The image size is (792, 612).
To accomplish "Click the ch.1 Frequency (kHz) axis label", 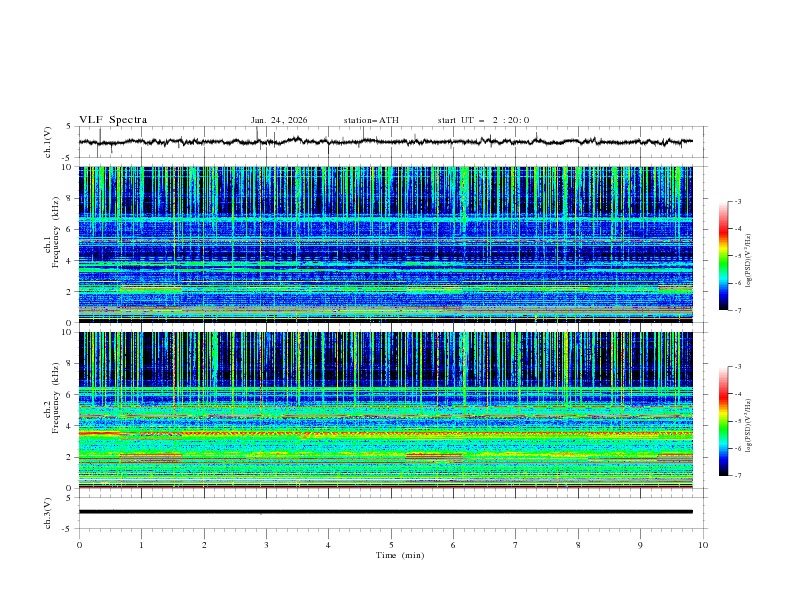I will [54, 244].
